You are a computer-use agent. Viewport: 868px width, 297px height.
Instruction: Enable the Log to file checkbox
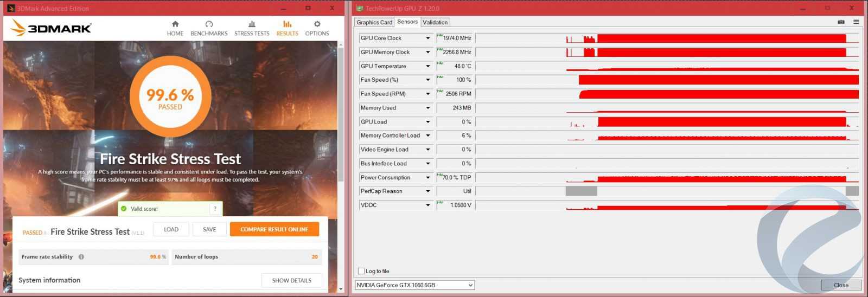tap(361, 271)
